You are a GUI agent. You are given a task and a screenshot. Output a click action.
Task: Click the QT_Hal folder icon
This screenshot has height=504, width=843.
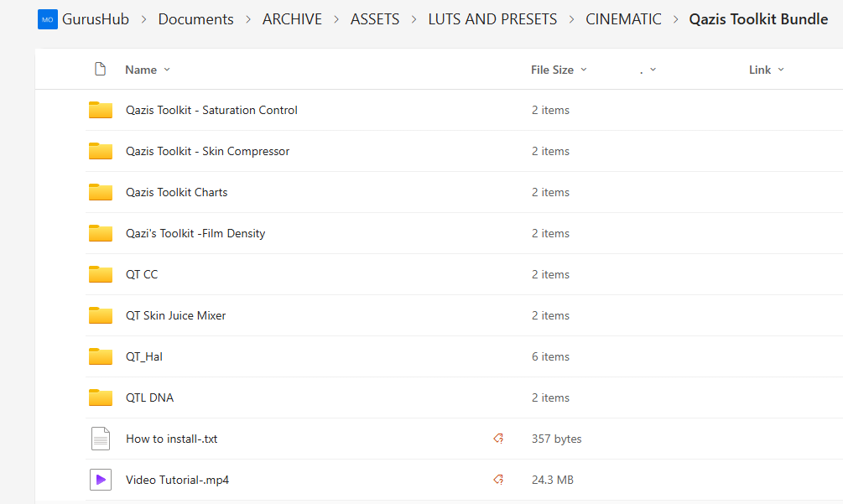[x=101, y=356]
